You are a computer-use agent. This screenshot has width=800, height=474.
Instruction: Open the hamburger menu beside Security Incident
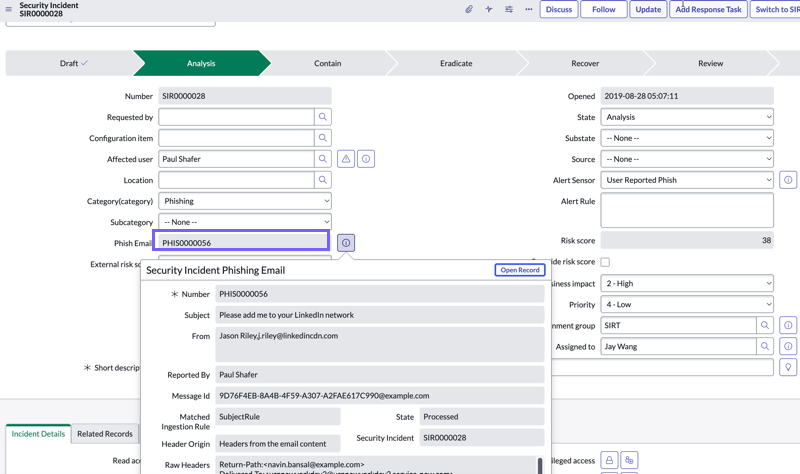click(x=8, y=9)
